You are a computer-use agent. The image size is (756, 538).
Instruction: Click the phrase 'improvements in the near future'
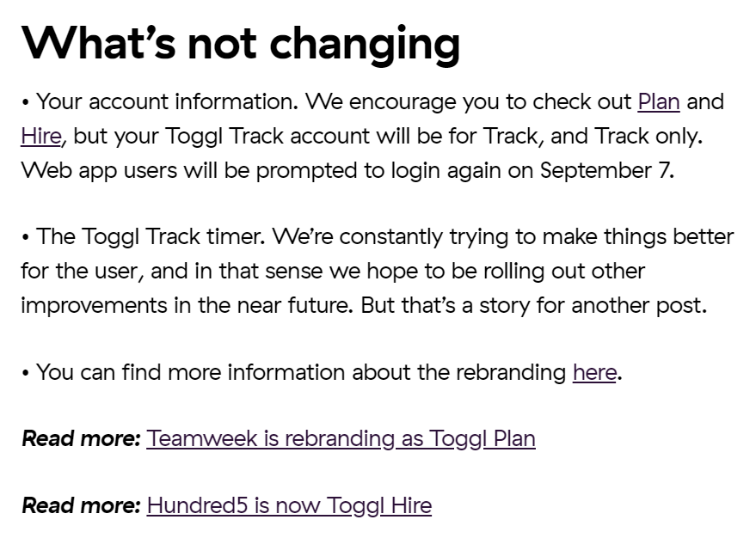(x=186, y=305)
